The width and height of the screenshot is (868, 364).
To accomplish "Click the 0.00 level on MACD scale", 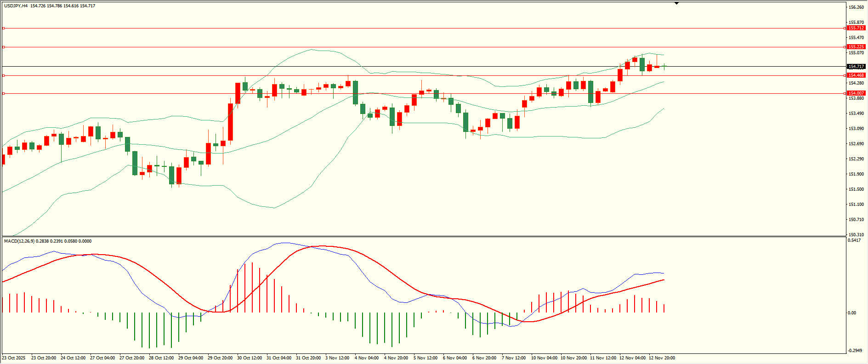I will click(x=852, y=313).
